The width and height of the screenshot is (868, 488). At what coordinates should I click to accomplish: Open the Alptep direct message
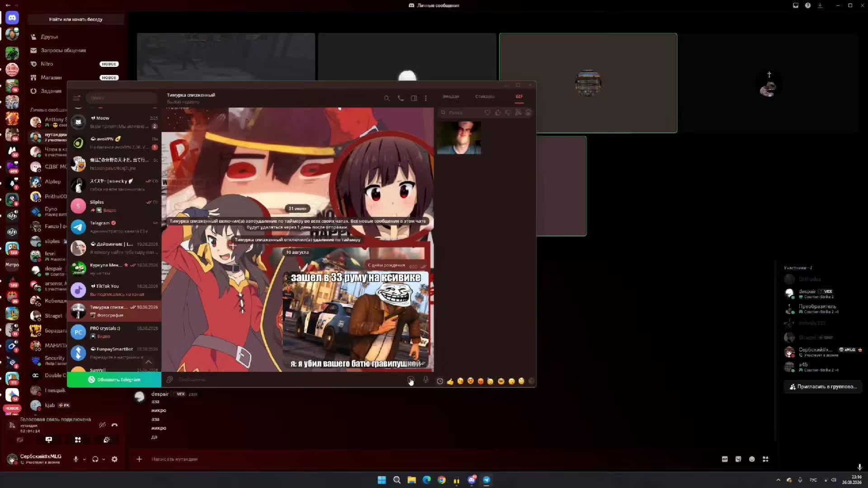tap(47, 182)
